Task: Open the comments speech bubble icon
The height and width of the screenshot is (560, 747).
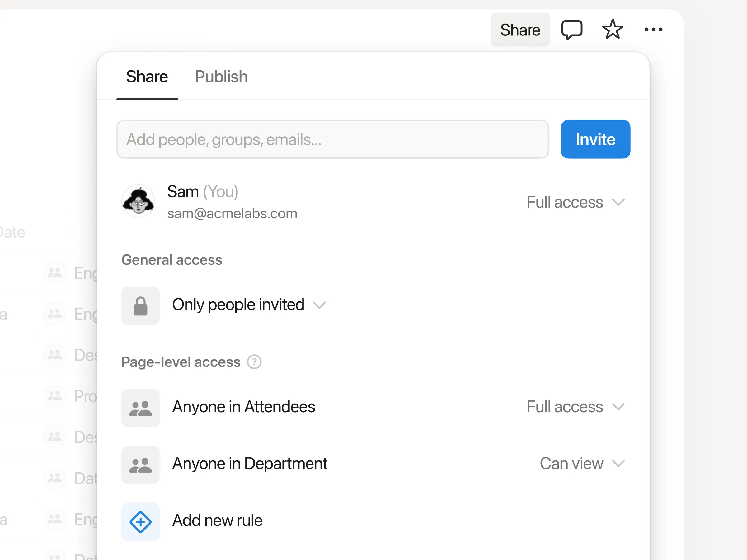Action: (572, 30)
